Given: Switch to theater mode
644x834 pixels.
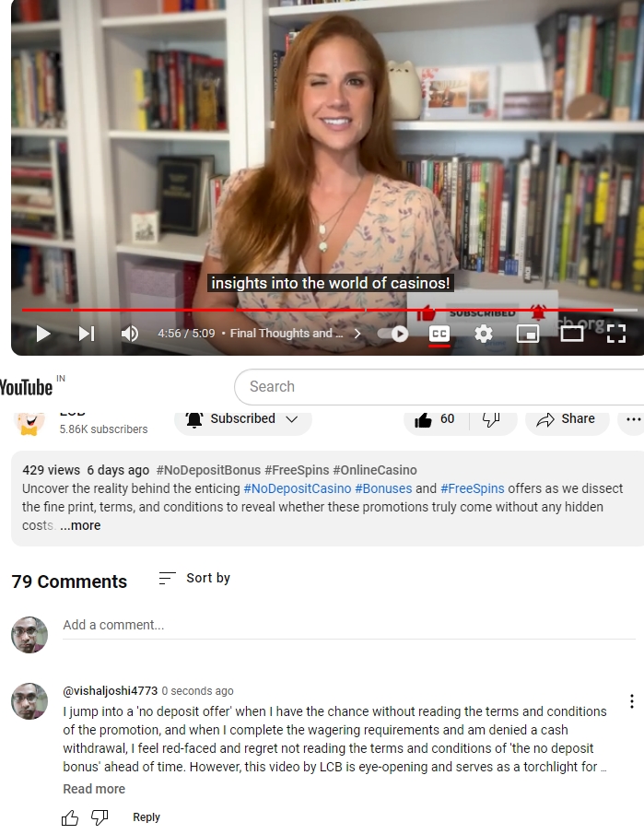Looking at the screenshot, I should click(571, 334).
